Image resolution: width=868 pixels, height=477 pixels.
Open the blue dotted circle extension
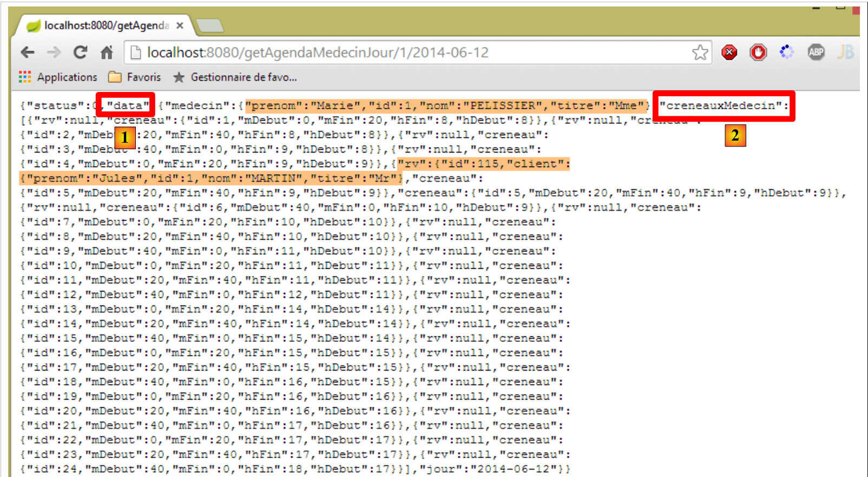787,52
